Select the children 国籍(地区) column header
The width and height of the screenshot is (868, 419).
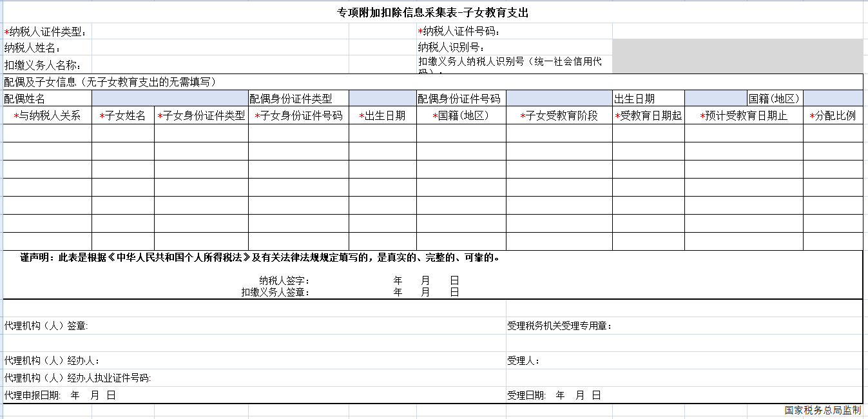pyautogui.click(x=461, y=115)
